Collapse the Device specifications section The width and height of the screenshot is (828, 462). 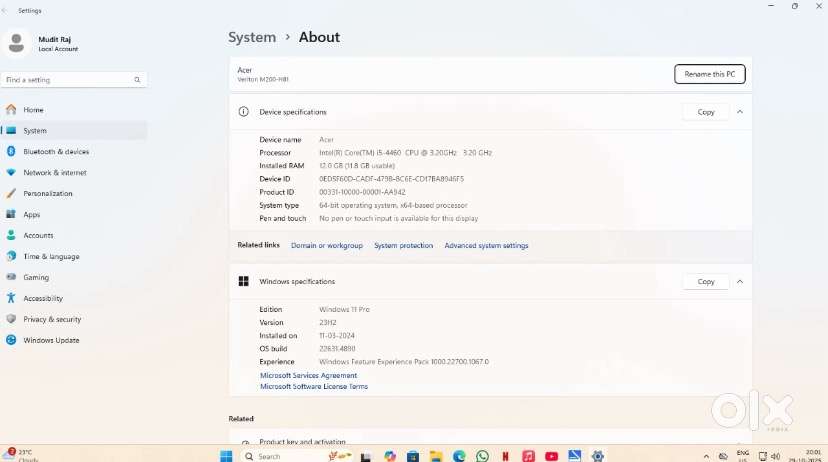740,112
